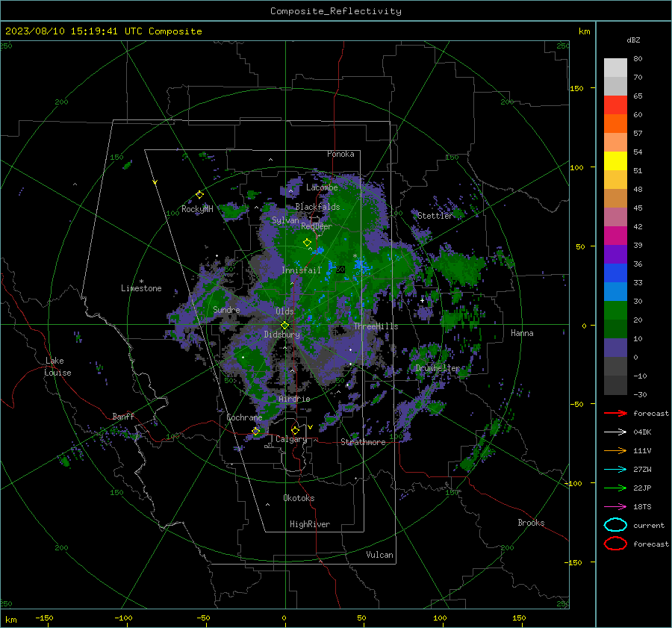Viewport: 672px width, 628px height.
Task: Click the ThreeHills label
Action: [376, 326]
